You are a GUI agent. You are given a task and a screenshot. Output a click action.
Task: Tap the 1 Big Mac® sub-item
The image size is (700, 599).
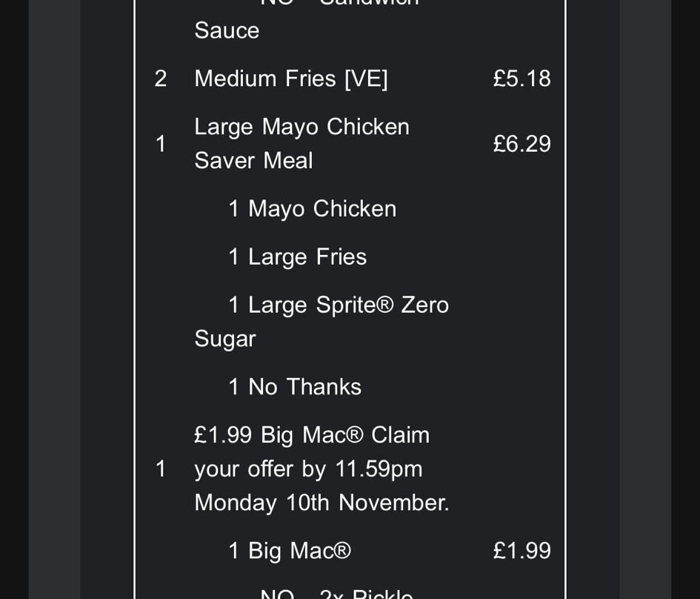[x=289, y=551]
